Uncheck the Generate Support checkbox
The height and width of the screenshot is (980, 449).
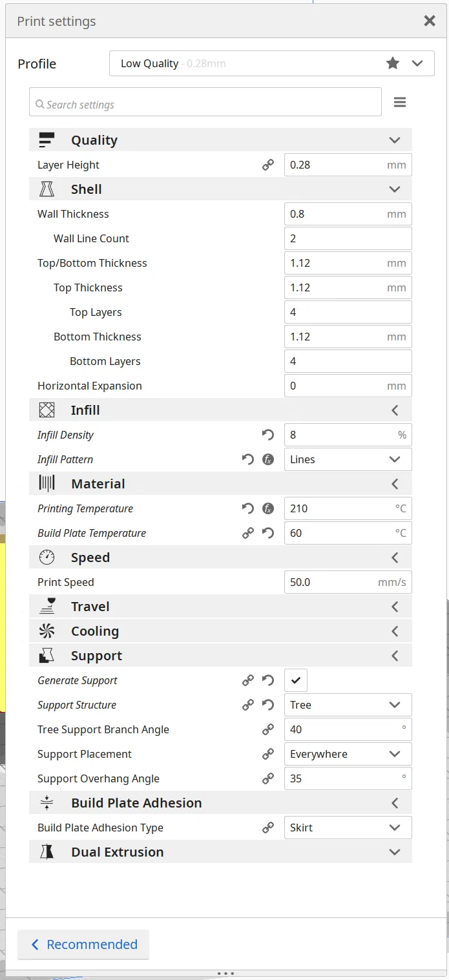(296, 680)
